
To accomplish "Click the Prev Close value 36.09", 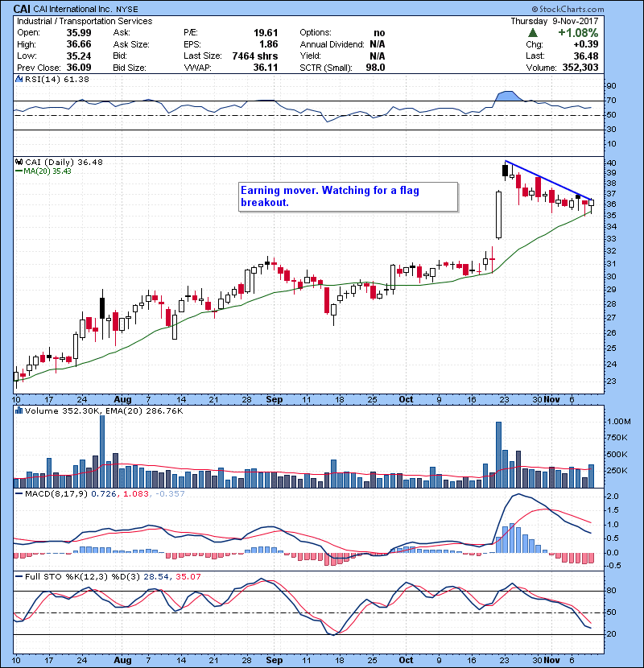I will (x=79, y=68).
